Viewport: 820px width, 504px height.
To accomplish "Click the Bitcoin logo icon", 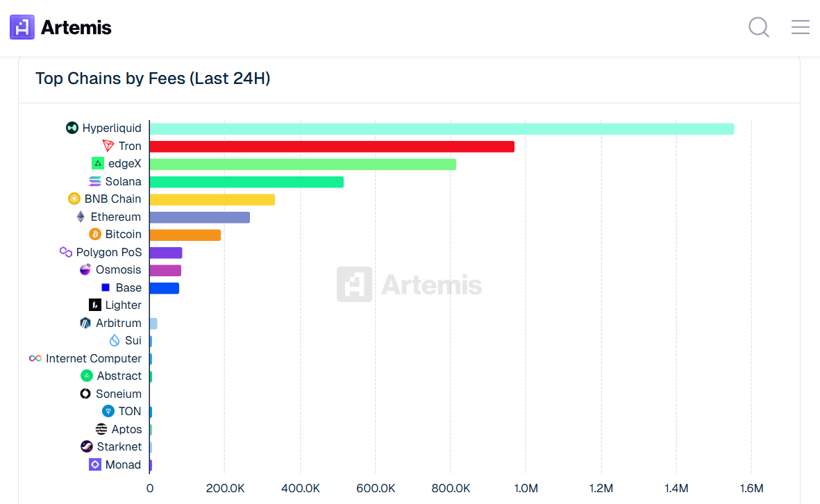I will tap(95, 234).
